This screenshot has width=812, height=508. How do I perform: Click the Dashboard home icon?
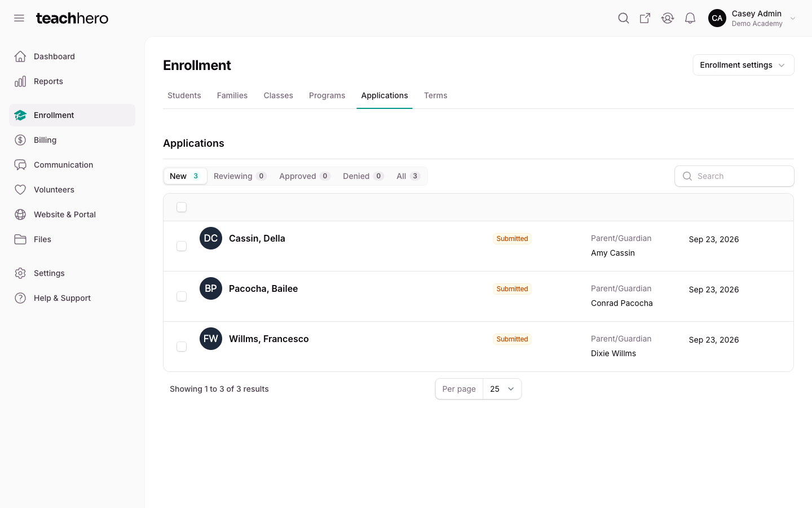coord(20,56)
